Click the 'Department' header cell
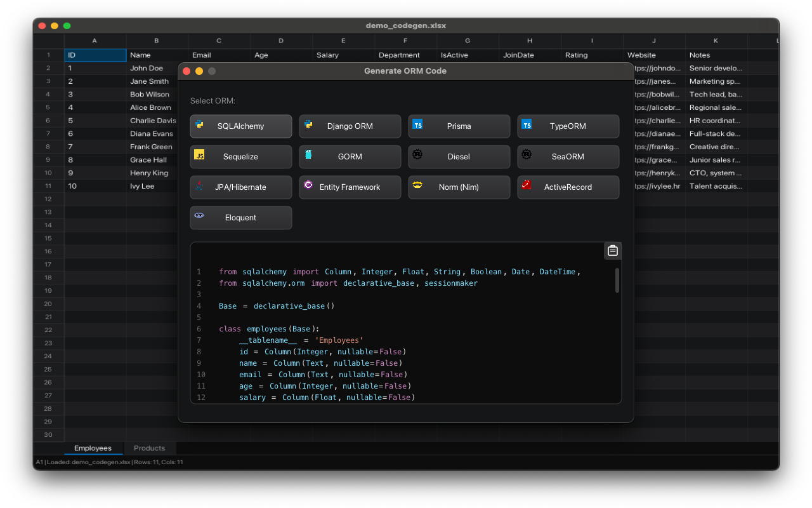The height and width of the screenshot is (508, 812). (x=406, y=55)
